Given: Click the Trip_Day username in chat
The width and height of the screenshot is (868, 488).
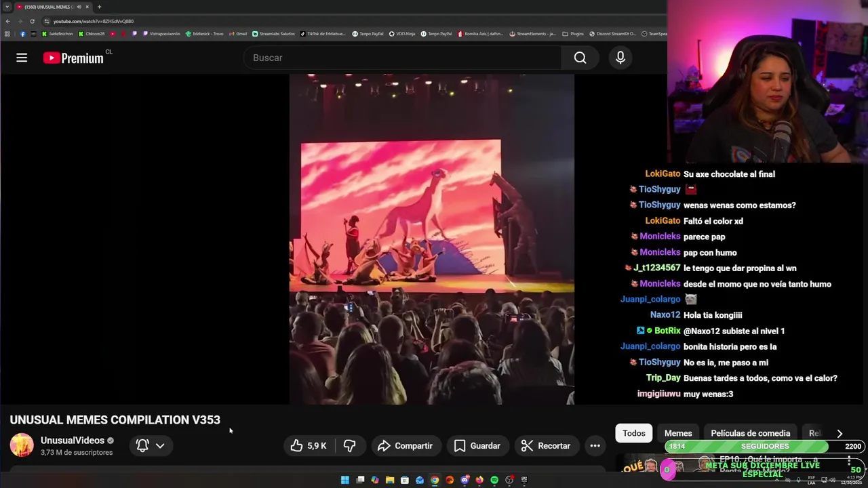Looking at the screenshot, I should (x=663, y=378).
